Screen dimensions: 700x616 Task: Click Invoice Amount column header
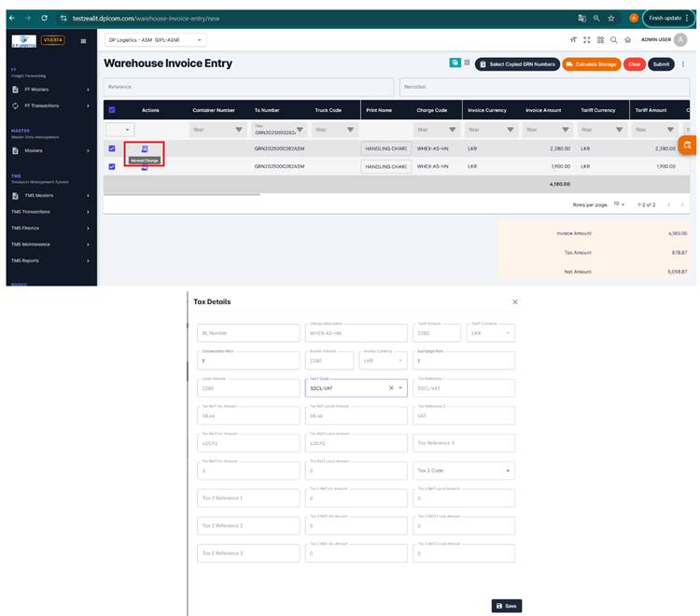pos(543,110)
